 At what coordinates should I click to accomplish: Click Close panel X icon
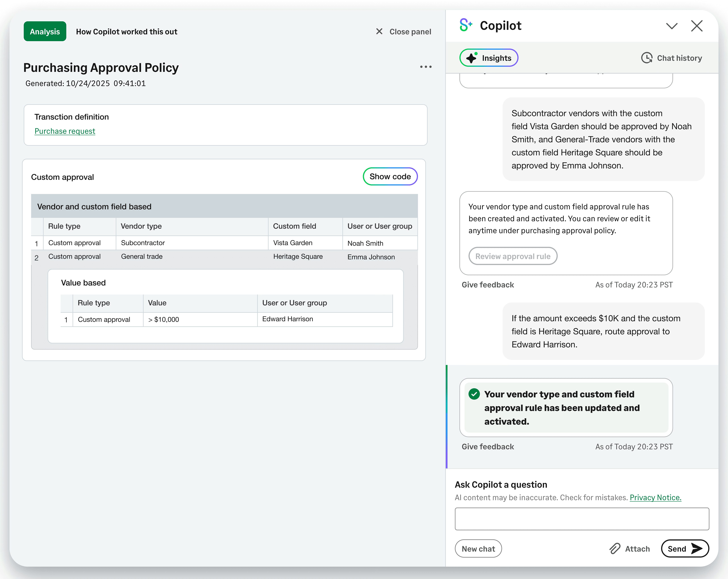pos(379,31)
